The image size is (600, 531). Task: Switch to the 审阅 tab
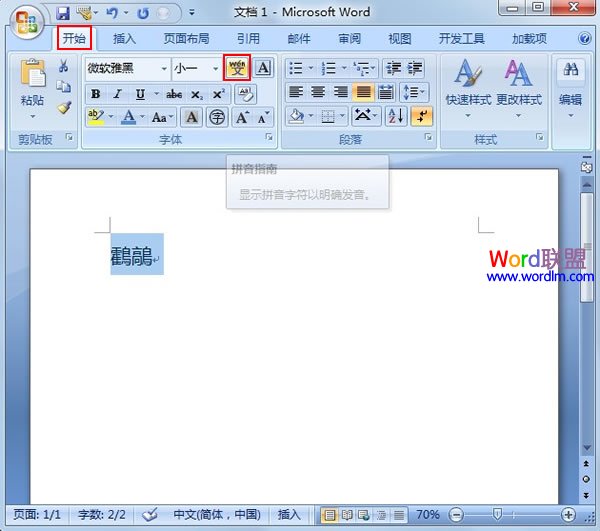click(x=349, y=39)
